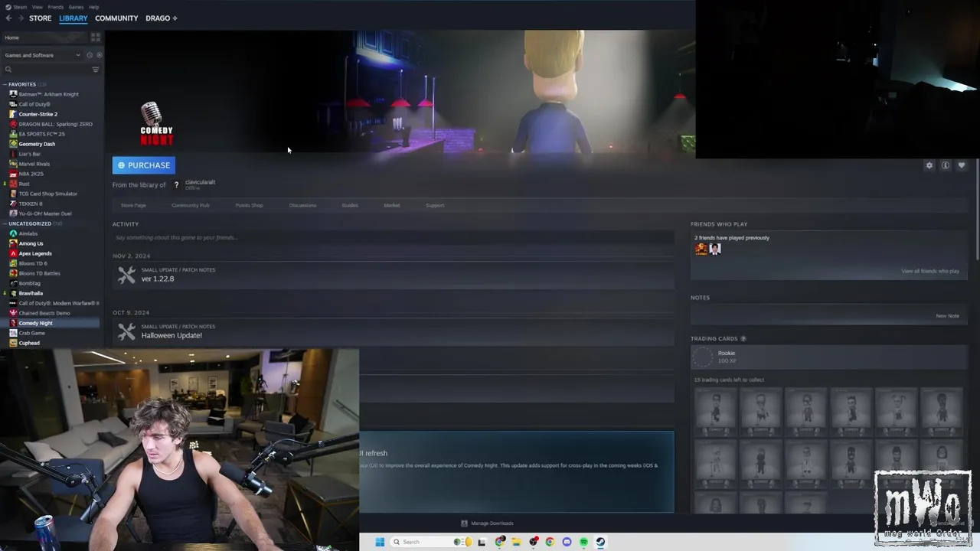Image resolution: width=980 pixels, height=551 pixels.
Task: Select Cuphead in library
Action: click(29, 343)
